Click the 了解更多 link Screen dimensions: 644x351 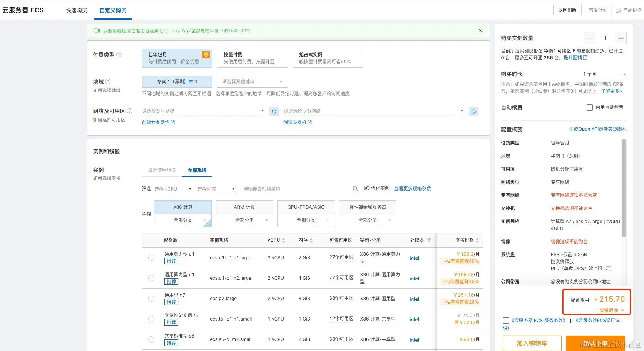point(612,91)
